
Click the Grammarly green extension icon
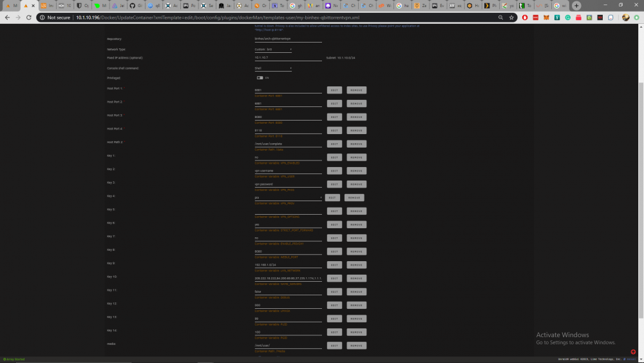(567, 17)
